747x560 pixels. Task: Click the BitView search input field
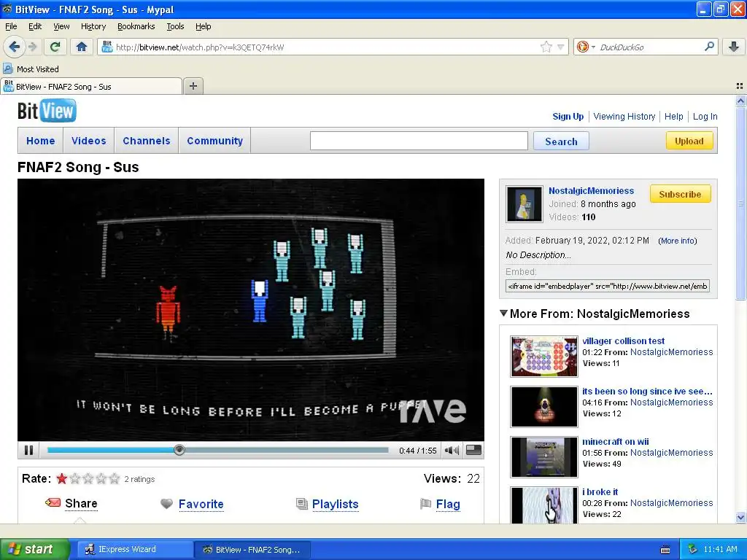[x=419, y=141]
